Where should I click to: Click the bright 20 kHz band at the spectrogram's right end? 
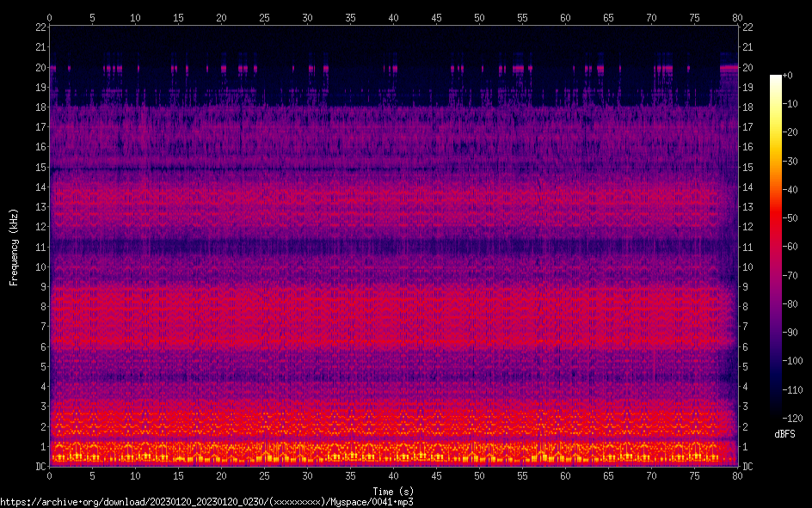tap(729, 67)
